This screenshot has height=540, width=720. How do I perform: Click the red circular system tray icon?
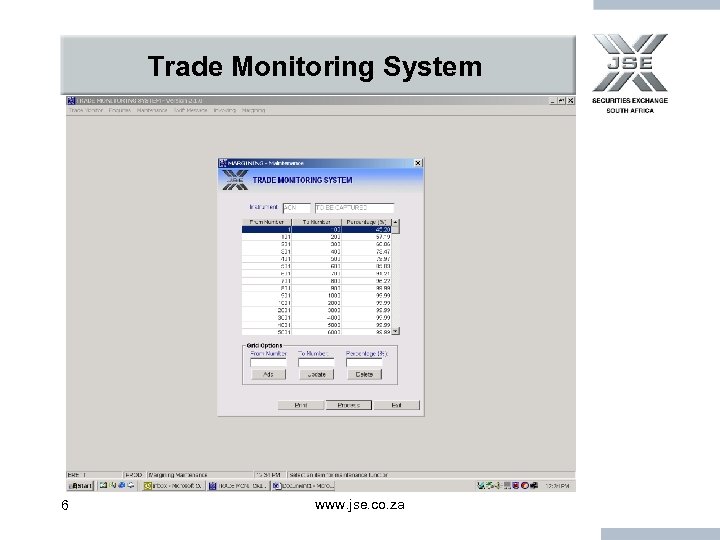pyautogui.click(x=525, y=485)
